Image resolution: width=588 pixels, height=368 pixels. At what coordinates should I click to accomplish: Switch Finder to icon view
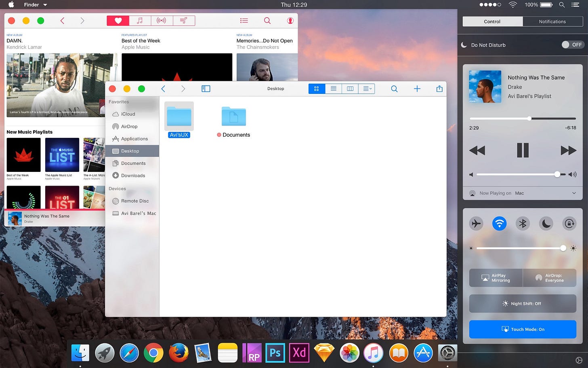(317, 89)
